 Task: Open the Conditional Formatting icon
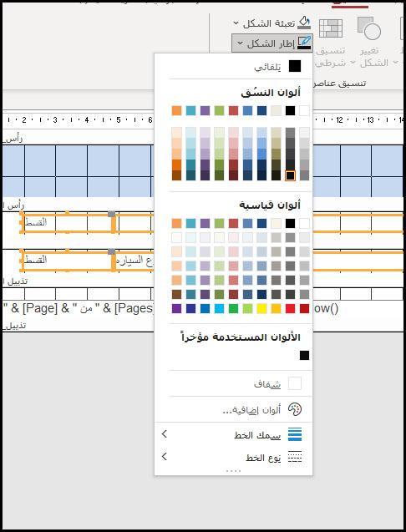coord(331,28)
